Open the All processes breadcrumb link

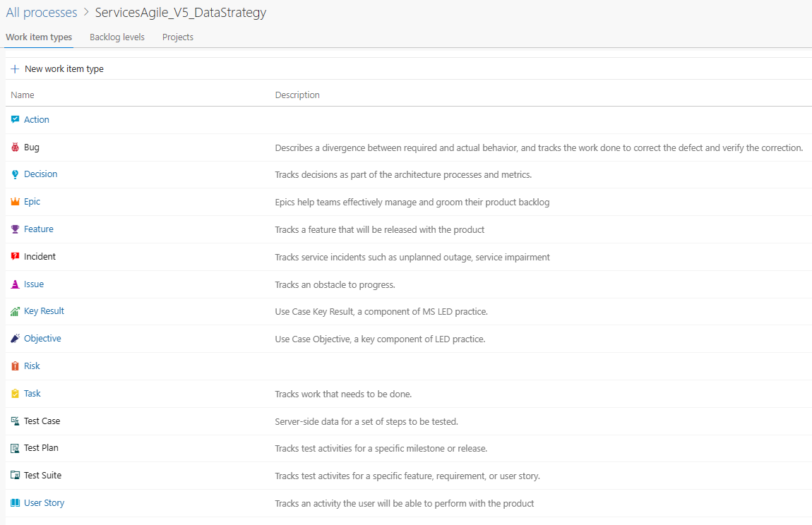pyautogui.click(x=41, y=12)
